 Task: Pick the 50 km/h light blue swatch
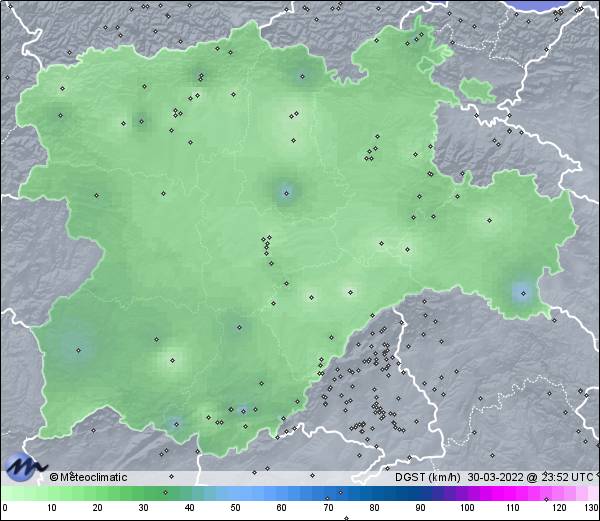[236, 494]
